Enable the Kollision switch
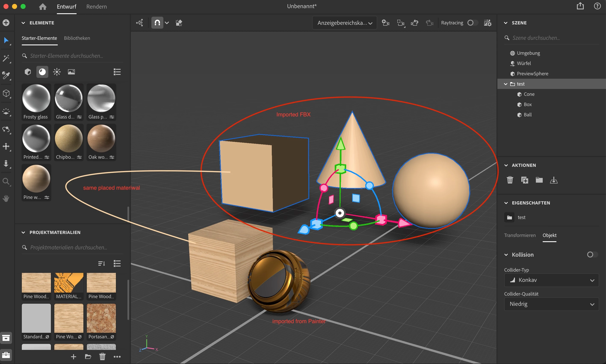Image resolution: width=606 pixels, height=364 pixels. coord(592,255)
